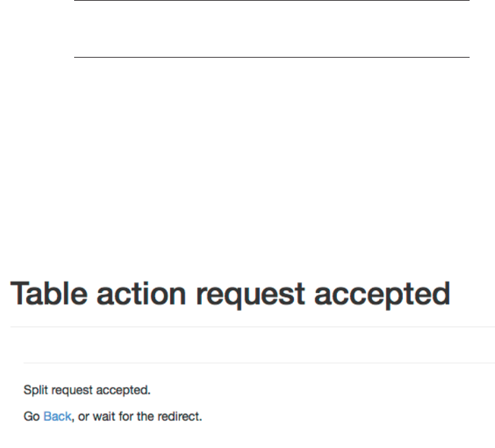Viewport: 495px width, 448px height.
Task: Click the word 'Go' before Back link
Action: [x=32, y=416]
